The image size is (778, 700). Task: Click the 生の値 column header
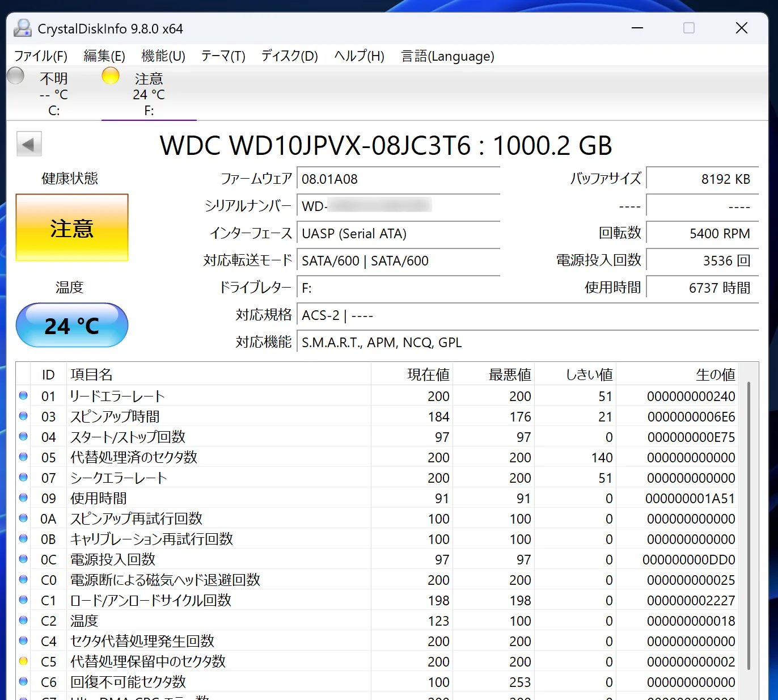coord(714,374)
